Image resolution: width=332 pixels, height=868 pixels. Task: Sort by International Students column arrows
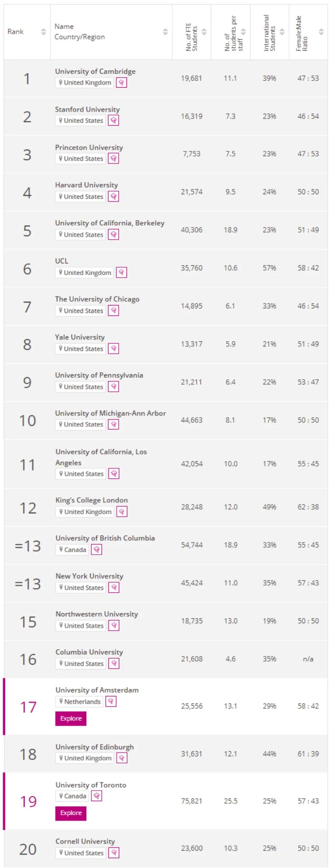[x=282, y=32]
